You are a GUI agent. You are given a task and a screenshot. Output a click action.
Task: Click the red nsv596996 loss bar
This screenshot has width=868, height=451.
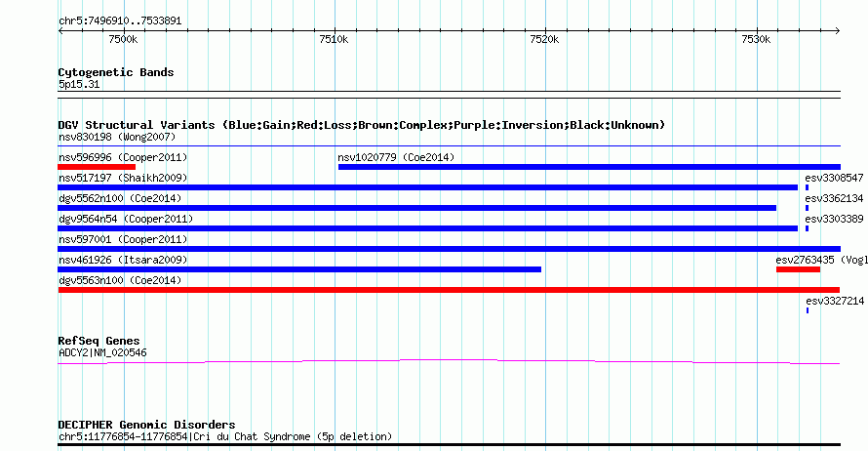point(97,167)
